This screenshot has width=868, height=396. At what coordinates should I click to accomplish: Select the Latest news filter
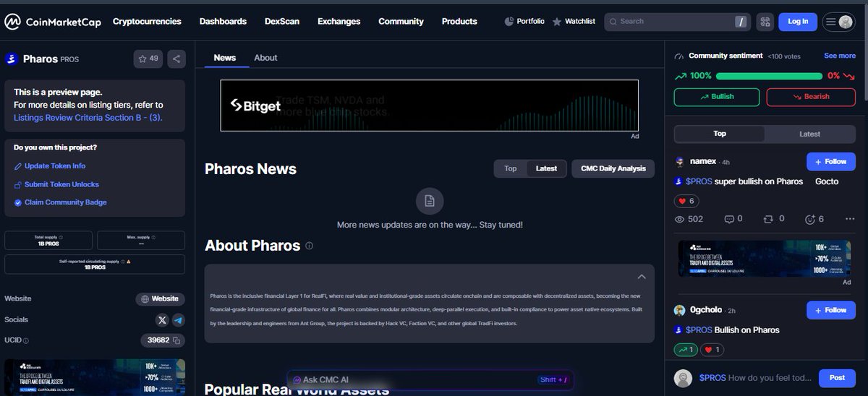point(547,168)
